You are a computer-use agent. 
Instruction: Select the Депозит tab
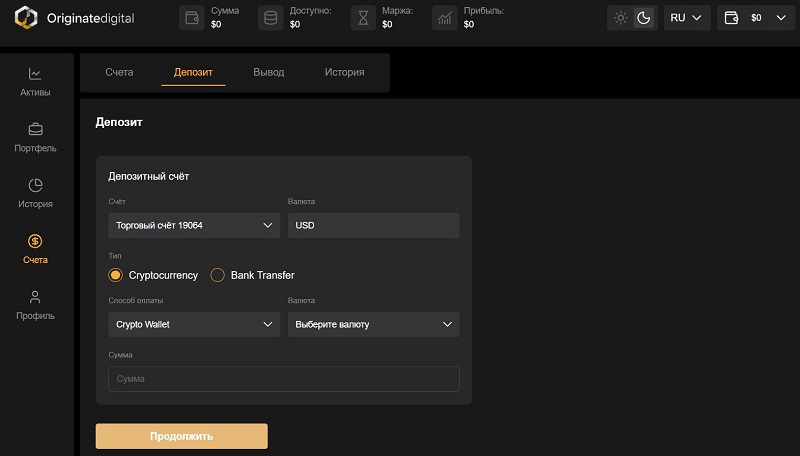(x=193, y=72)
